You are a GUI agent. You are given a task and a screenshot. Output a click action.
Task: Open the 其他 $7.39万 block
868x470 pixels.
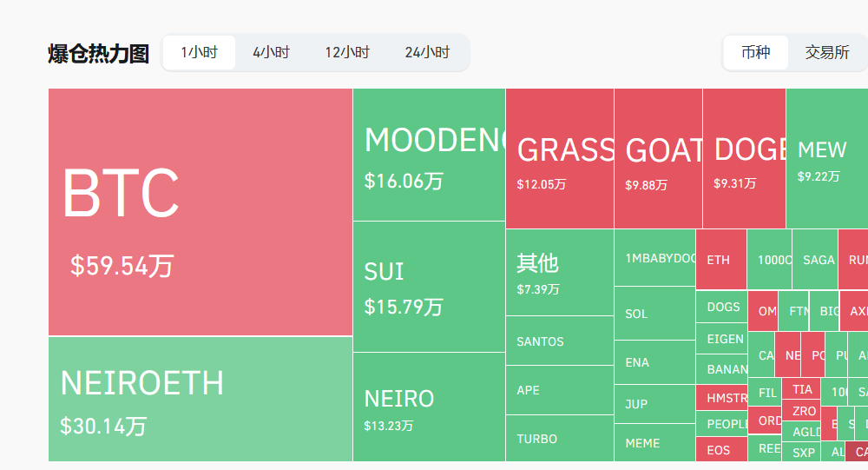[x=560, y=273]
